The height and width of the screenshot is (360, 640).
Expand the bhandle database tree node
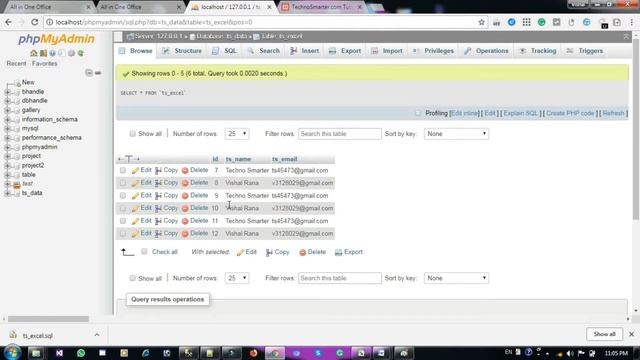[x=7, y=92]
